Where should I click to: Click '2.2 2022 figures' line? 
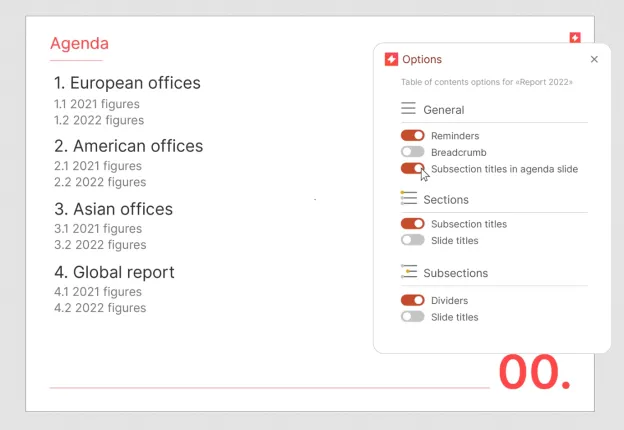click(100, 182)
